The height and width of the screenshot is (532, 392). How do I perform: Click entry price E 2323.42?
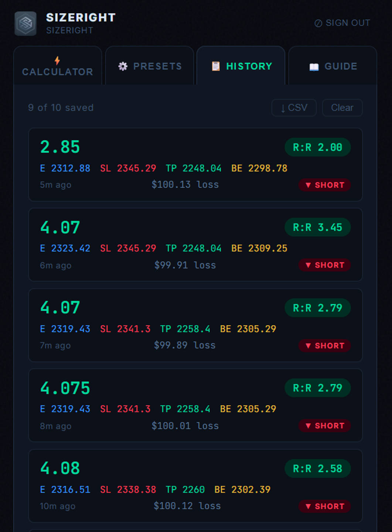coord(65,248)
